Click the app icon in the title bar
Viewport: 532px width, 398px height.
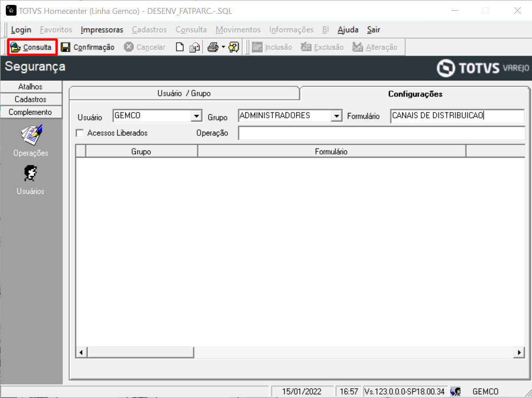11,11
